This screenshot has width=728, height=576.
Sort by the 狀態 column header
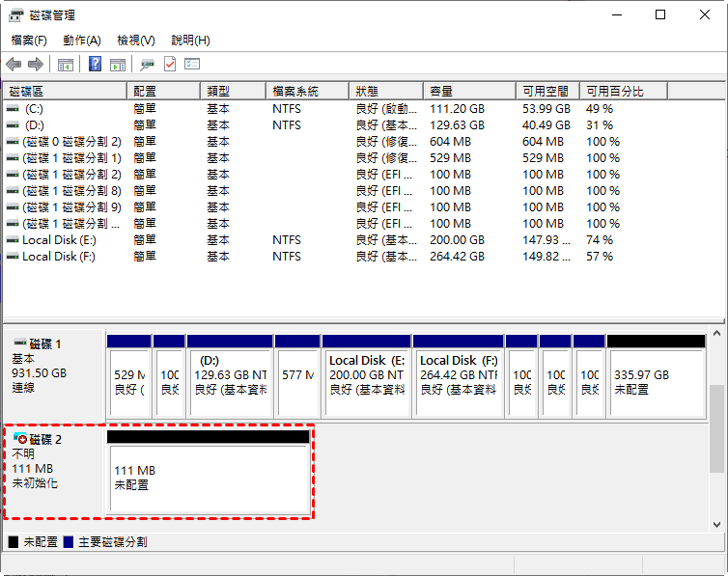coord(386,92)
